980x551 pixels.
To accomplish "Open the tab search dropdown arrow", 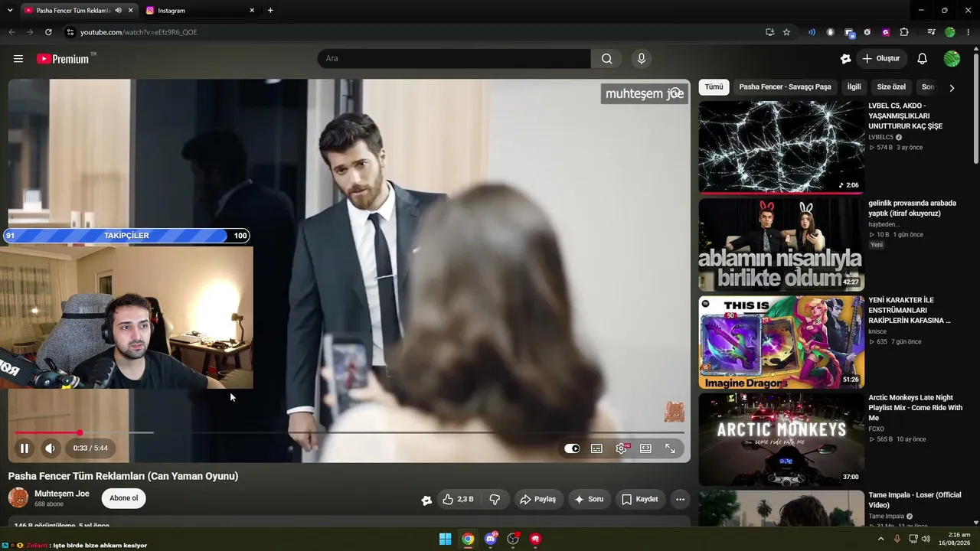I will pyautogui.click(x=10, y=11).
